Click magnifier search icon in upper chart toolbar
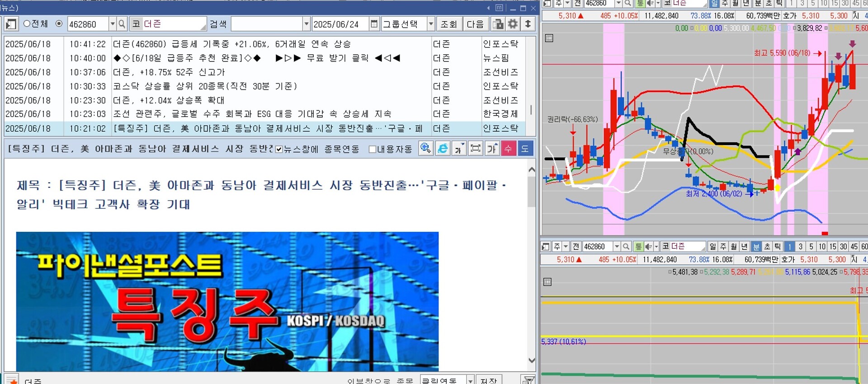The width and height of the screenshot is (868, 384). point(628,3)
